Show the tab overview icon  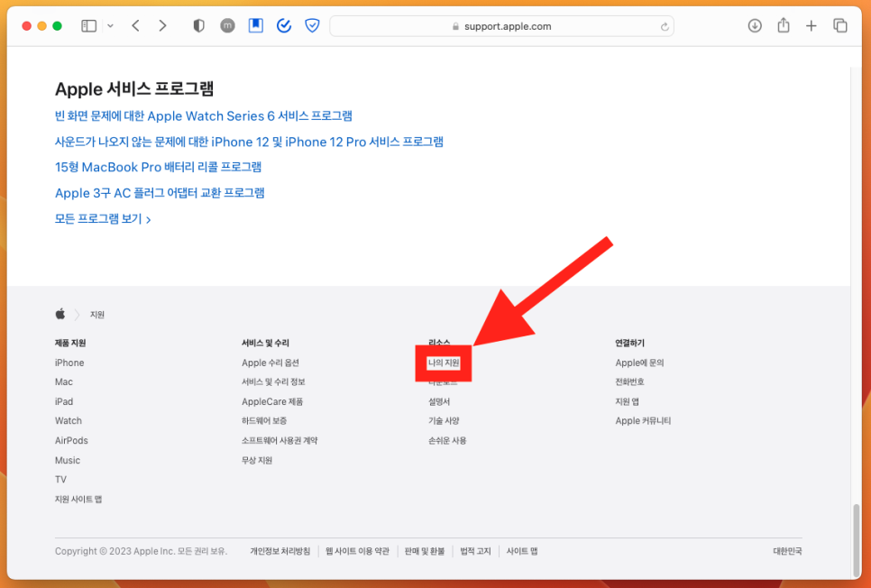point(840,25)
